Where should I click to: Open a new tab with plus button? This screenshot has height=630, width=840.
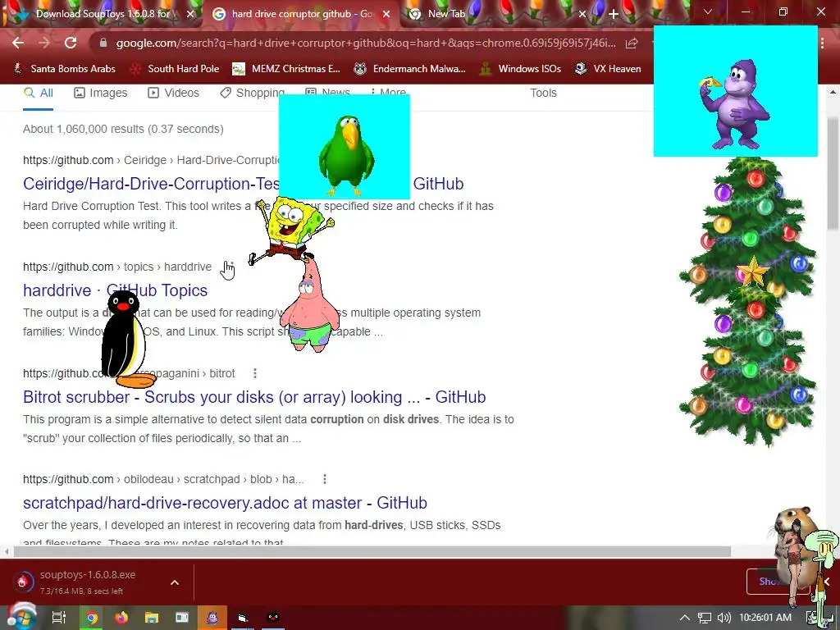coord(614,14)
